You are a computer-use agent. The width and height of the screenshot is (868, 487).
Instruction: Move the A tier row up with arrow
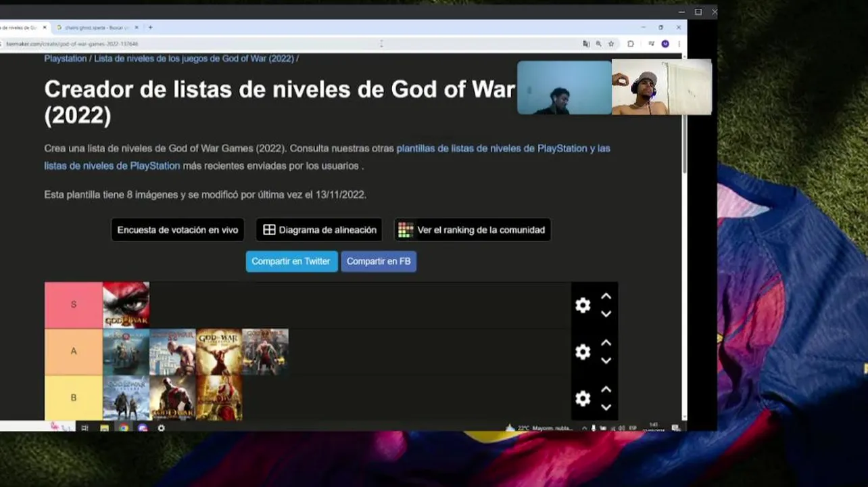point(606,343)
